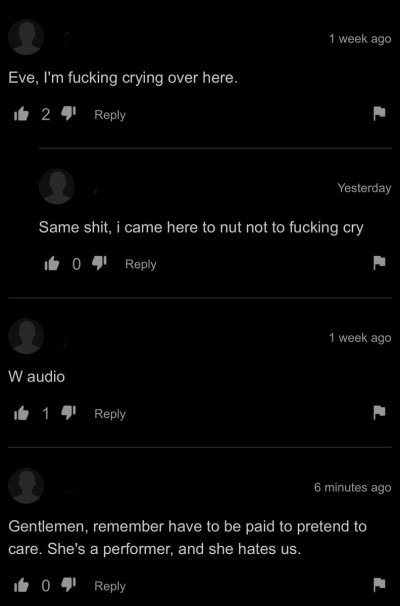
Task: Open avatar of the first commenter
Action: coord(26,37)
